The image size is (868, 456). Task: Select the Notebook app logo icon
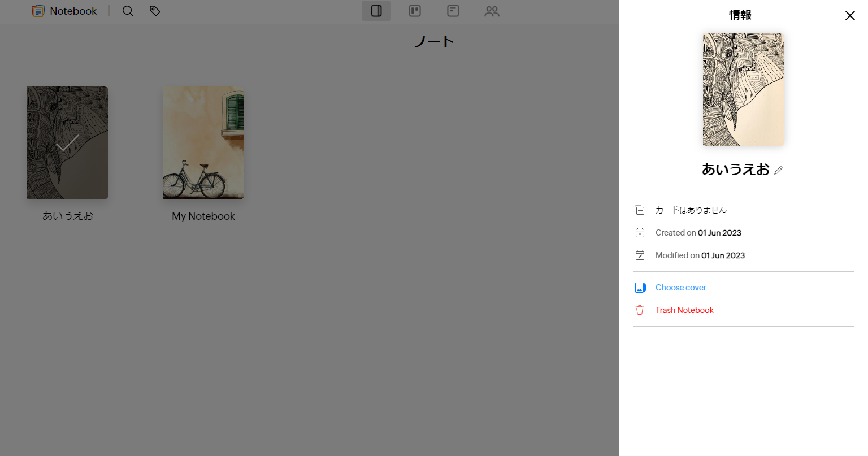click(38, 11)
